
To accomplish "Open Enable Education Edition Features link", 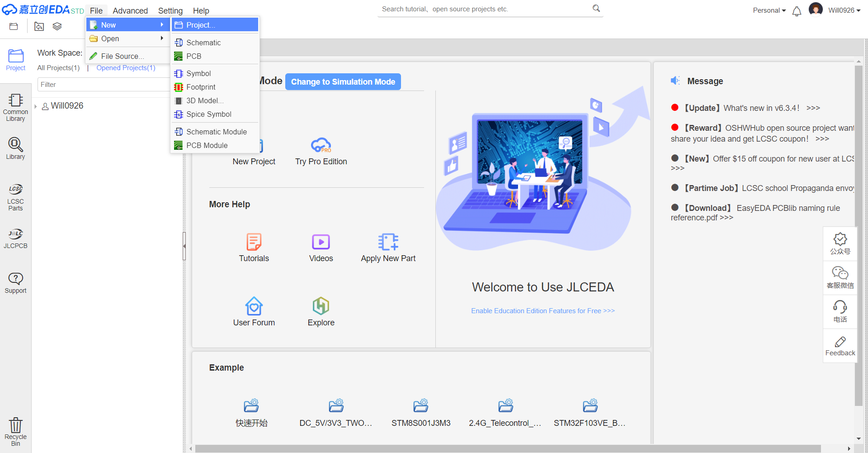I will click(x=542, y=311).
